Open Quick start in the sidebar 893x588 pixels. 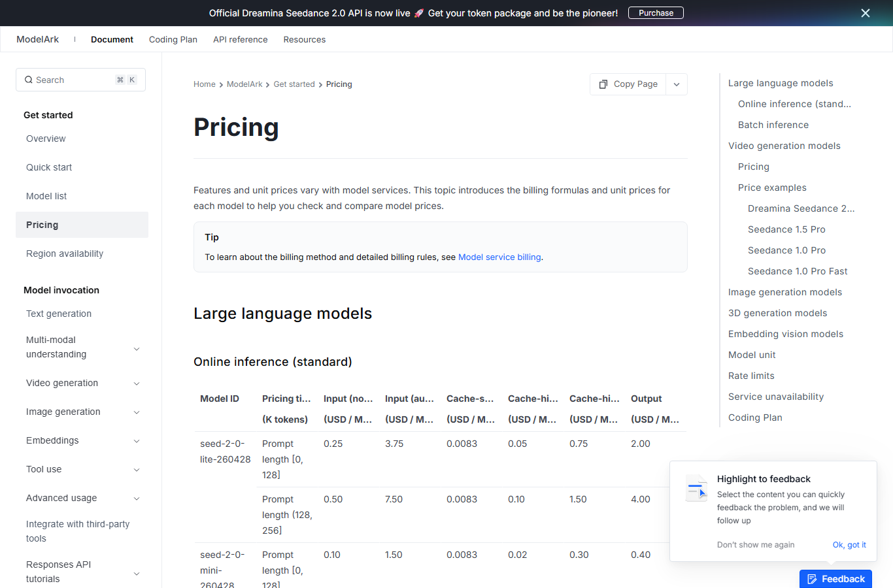pos(82,167)
